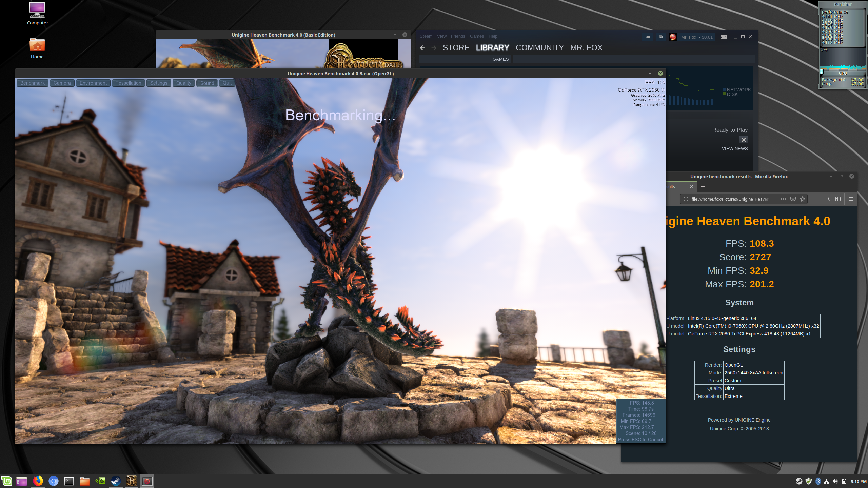Click Steam back arrow
The image size is (868, 488).
pyautogui.click(x=422, y=48)
